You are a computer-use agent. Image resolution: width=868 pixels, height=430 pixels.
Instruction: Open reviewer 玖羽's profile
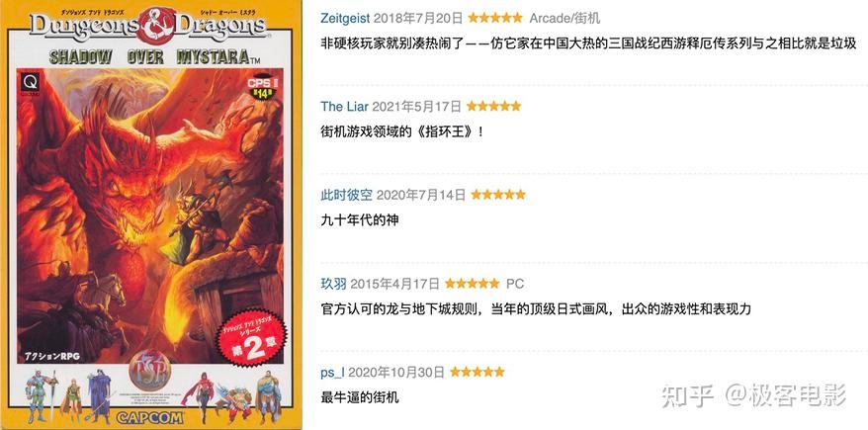[x=333, y=284]
